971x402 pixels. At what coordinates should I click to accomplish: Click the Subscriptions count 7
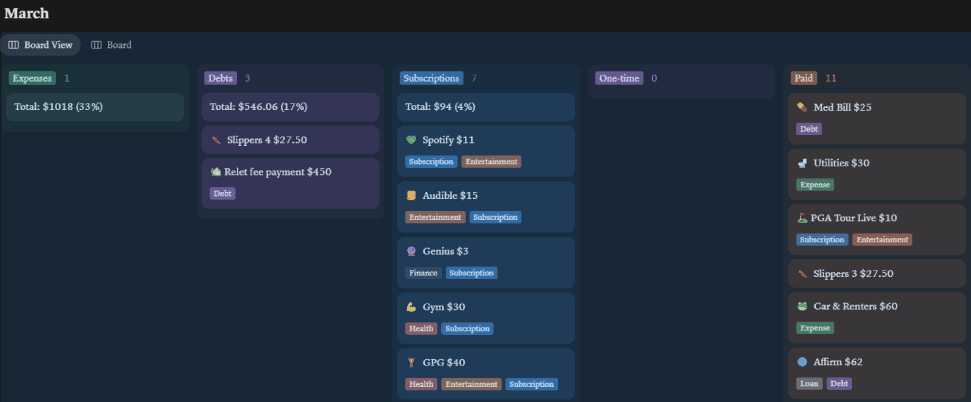click(474, 78)
